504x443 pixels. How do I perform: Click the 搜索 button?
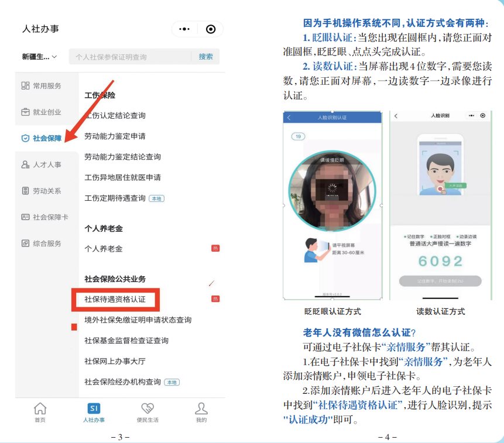205,57
